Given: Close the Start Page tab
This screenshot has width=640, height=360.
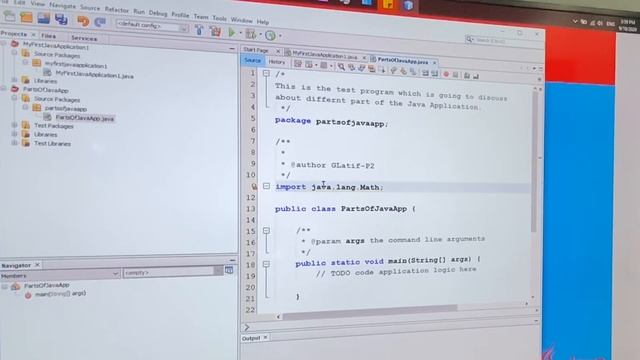Looking at the screenshot, I should [x=278, y=51].
